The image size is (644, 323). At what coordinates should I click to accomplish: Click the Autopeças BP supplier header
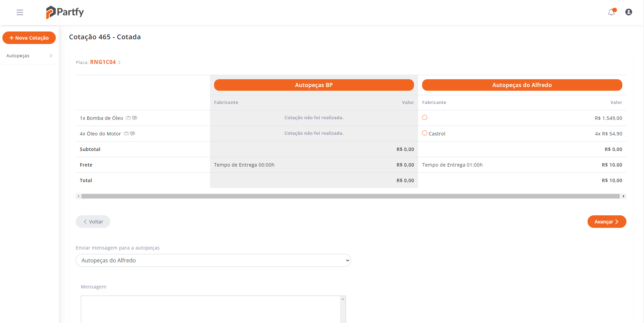tap(314, 85)
